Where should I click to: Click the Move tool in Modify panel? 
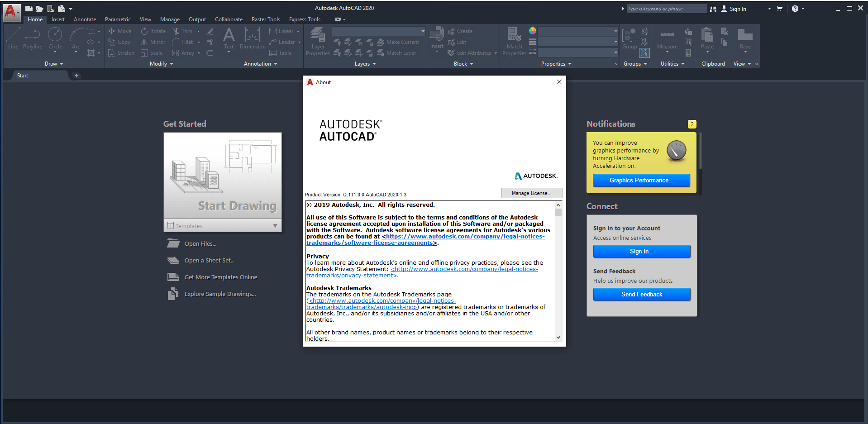(x=120, y=31)
